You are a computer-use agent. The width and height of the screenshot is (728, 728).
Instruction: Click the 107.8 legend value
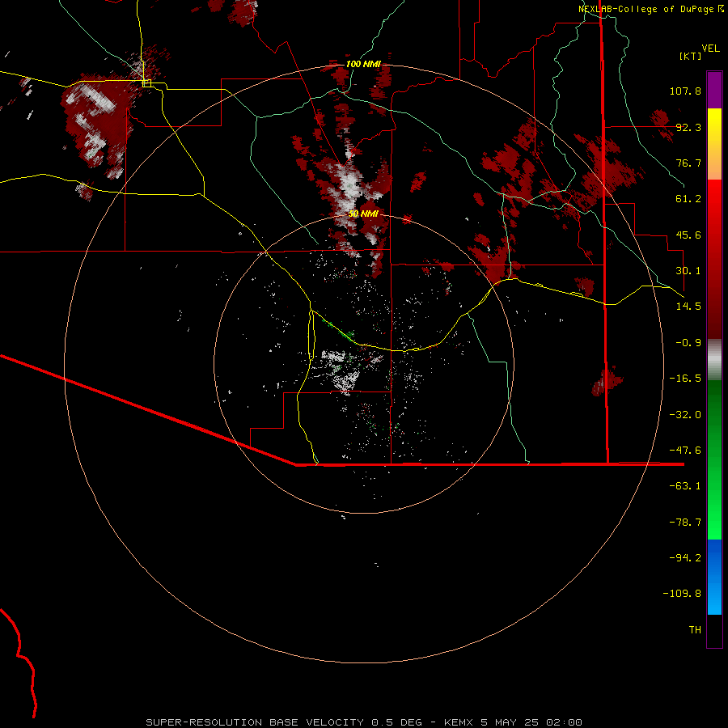tap(685, 91)
